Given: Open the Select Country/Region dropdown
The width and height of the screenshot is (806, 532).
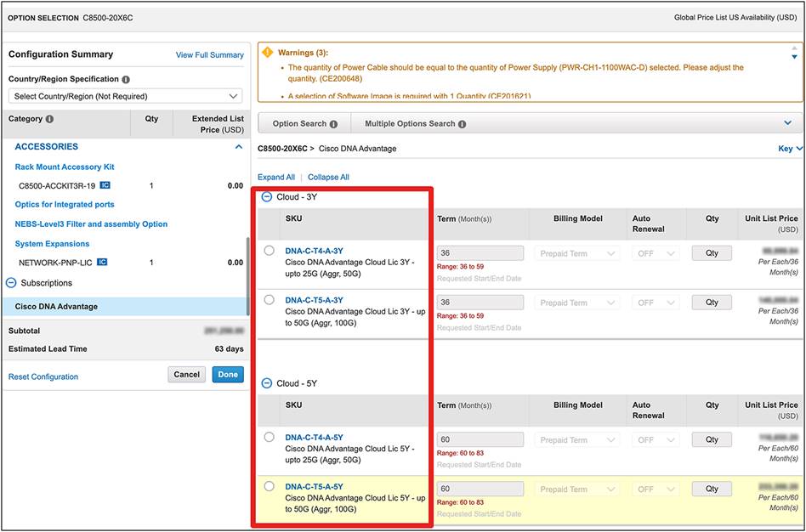Looking at the screenshot, I should coord(126,96).
